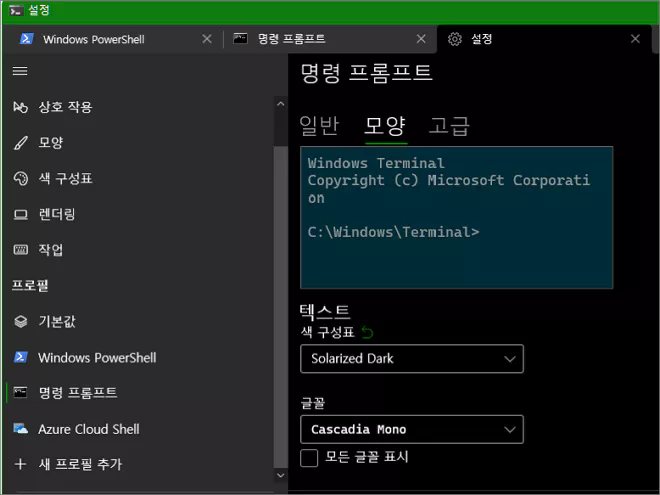Viewport: 660px width, 495px height.
Task: Select 명령 프롬프트 profile in sidebar
Action: (x=139, y=393)
